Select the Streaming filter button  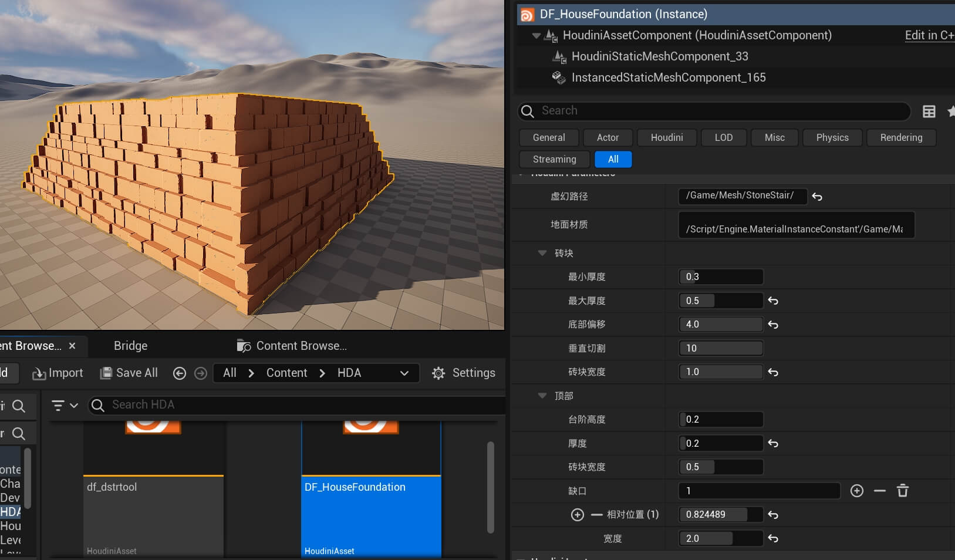click(555, 159)
